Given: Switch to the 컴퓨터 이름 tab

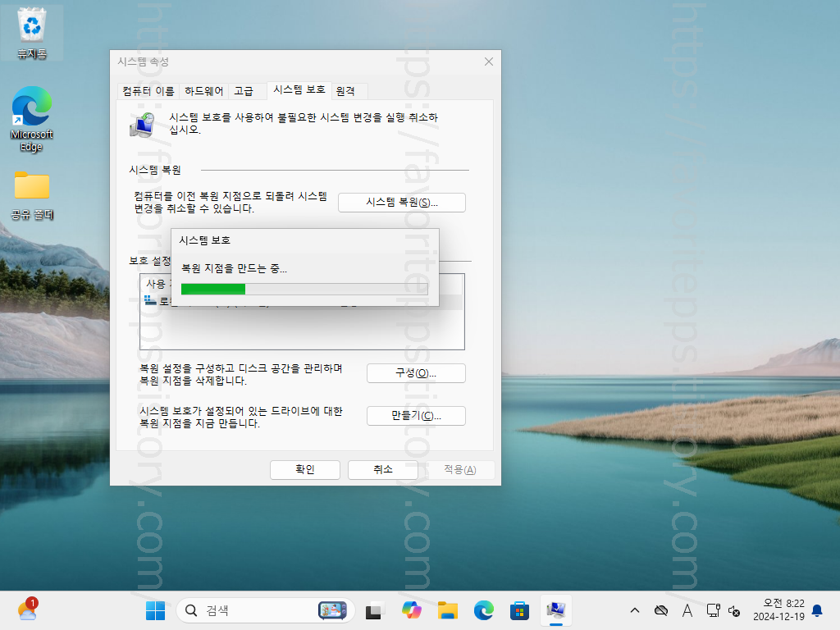Looking at the screenshot, I should pyautogui.click(x=148, y=91).
